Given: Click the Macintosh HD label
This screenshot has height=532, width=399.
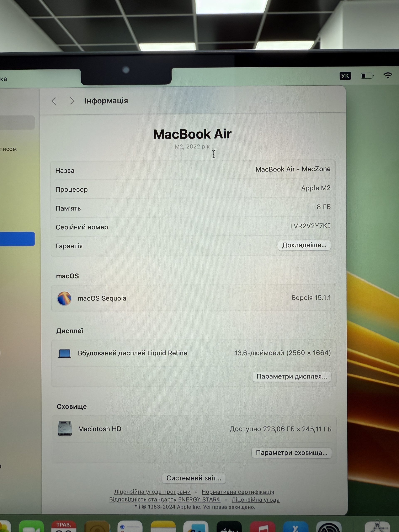Looking at the screenshot, I should 100,429.
